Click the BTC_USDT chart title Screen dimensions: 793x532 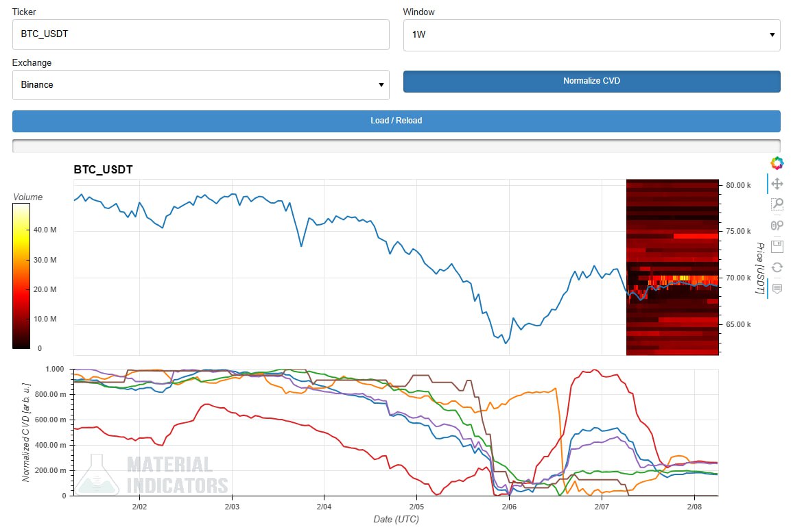pyautogui.click(x=103, y=169)
